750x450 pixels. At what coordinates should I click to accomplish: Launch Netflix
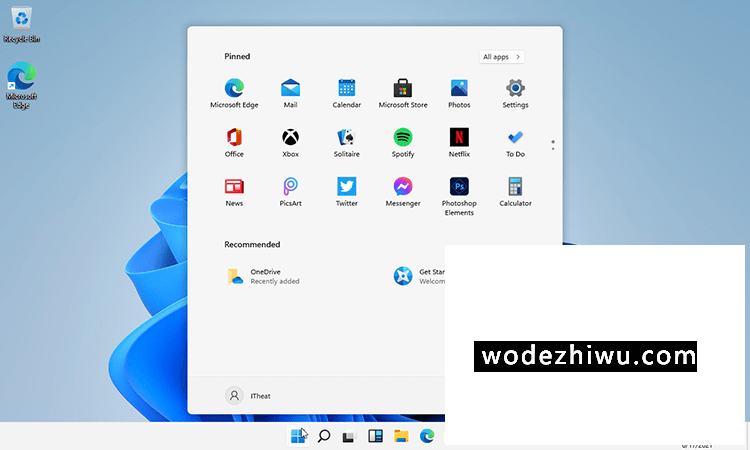[x=459, y=143]
